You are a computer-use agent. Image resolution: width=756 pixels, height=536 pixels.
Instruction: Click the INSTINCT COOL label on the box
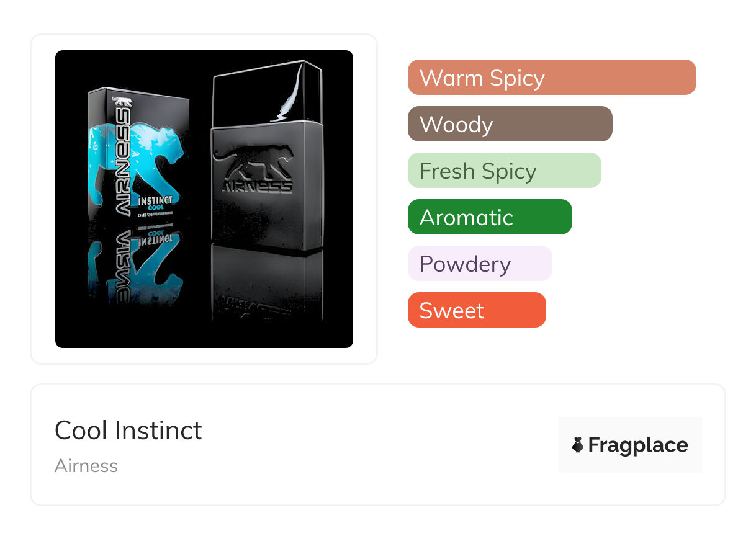coord(155,204)
